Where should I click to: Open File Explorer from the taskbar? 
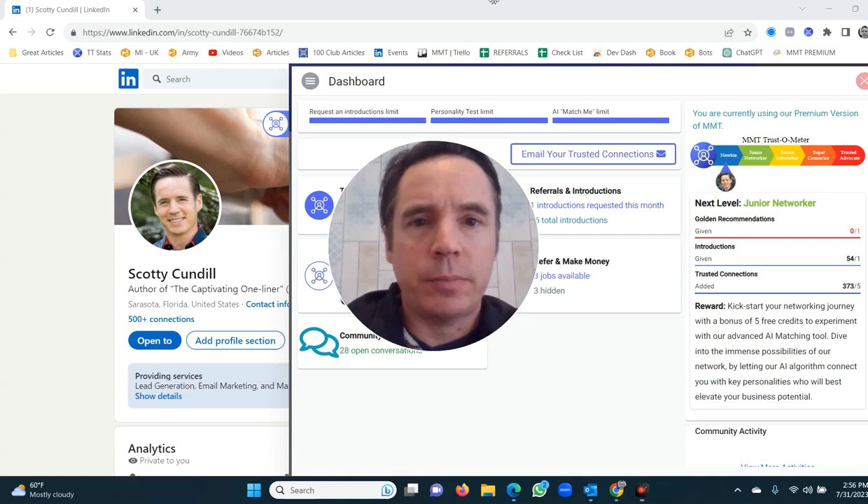point(488,490)
